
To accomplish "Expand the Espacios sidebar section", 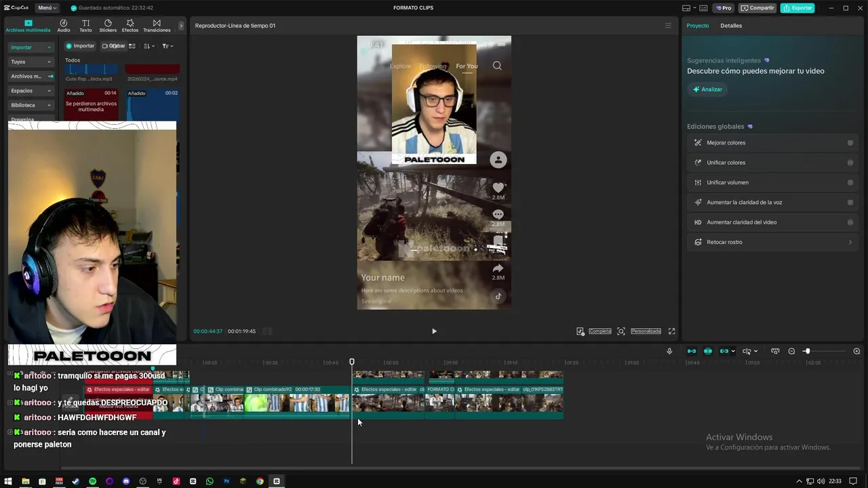I will click(31, 91).
